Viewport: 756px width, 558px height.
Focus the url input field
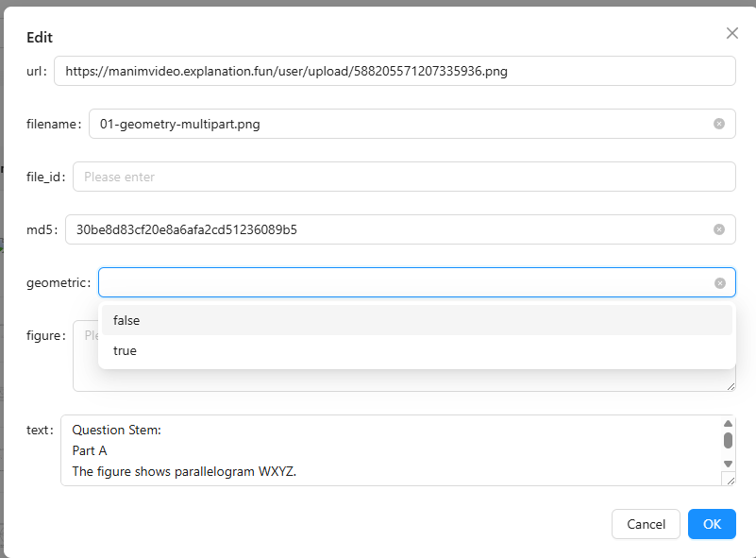tap(394, 71)
